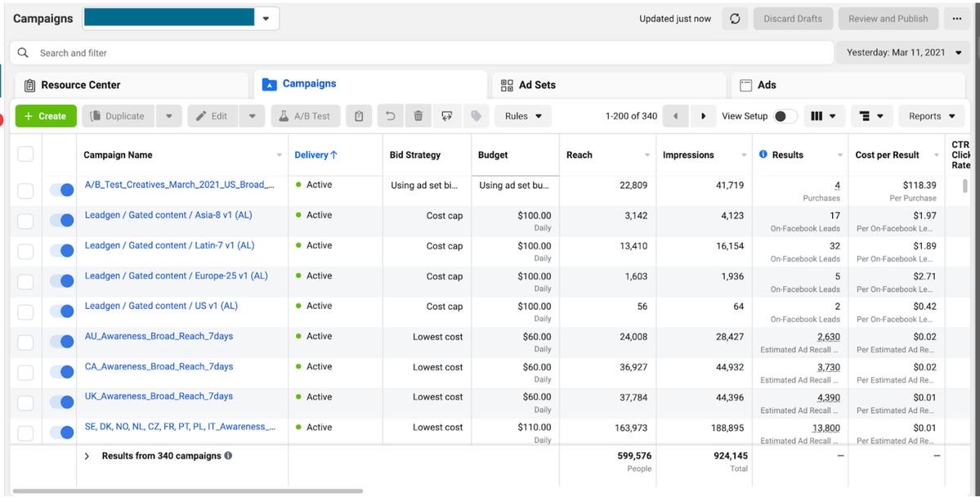Turn off the UK_Awareness_Broad_Reach_7days campaign toggle

tap(61, 402)
